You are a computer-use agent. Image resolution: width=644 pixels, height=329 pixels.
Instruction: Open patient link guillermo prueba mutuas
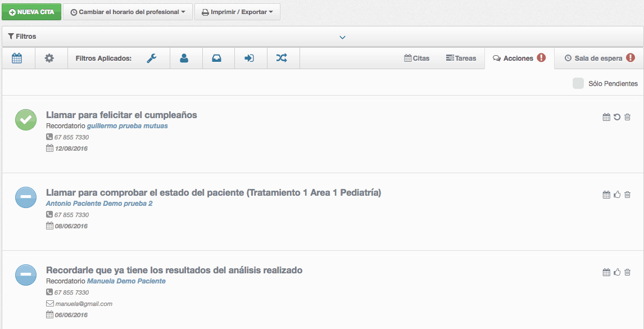coord(128,126)
